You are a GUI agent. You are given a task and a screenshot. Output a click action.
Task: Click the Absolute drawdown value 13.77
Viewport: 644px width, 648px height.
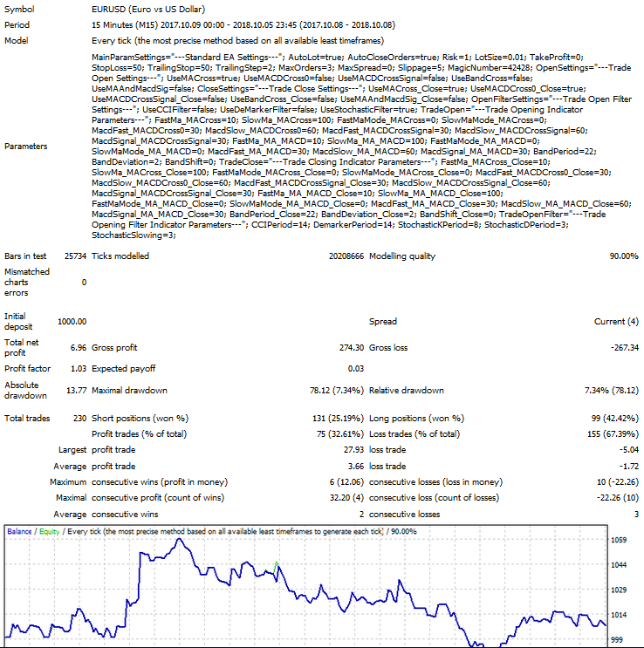pyautogui.click(x=76, y=391)
